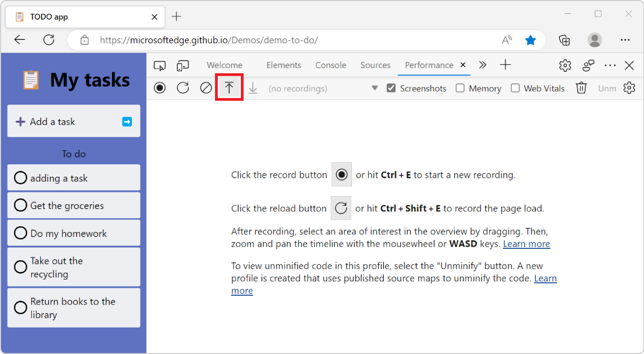This screenshot has width=644, height=354.
Task: Open the DevTools three-dot customize menu
Action: pos(610,65)
